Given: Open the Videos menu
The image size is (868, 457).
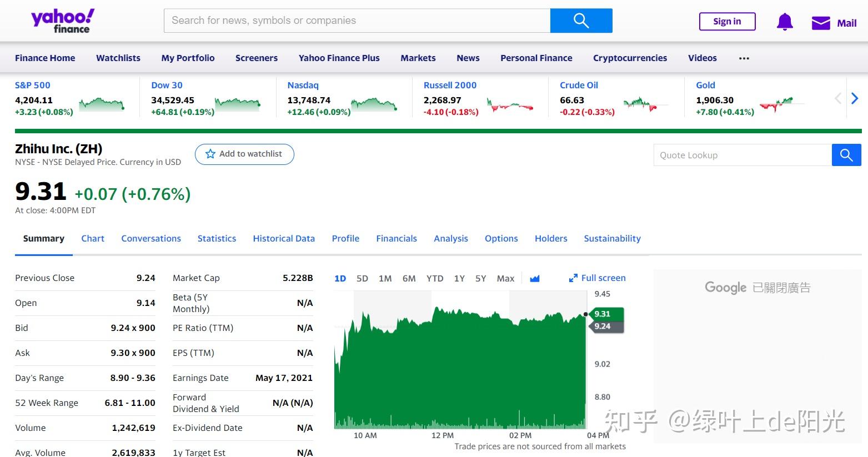Looking at the screenshot, I should click(x=703, y=58).
